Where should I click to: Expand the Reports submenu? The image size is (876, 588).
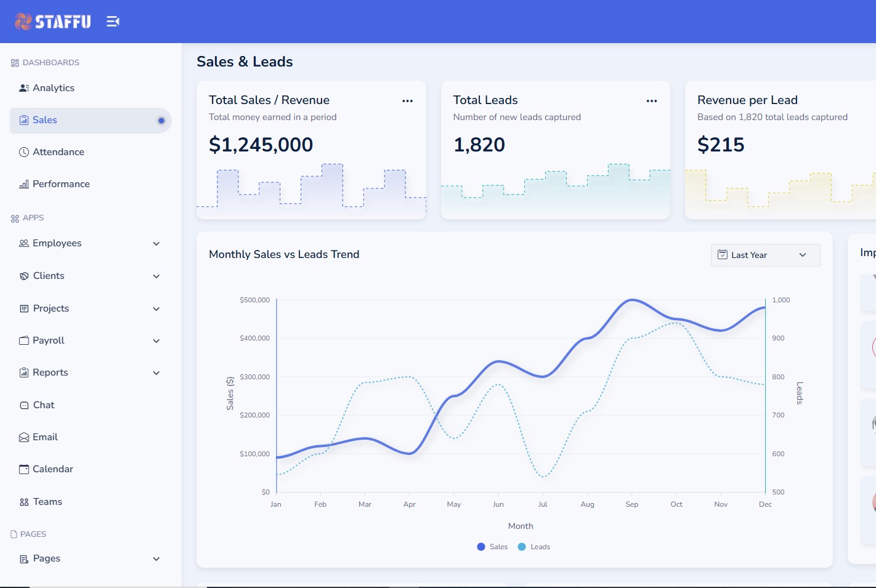[x=156, y=373]
